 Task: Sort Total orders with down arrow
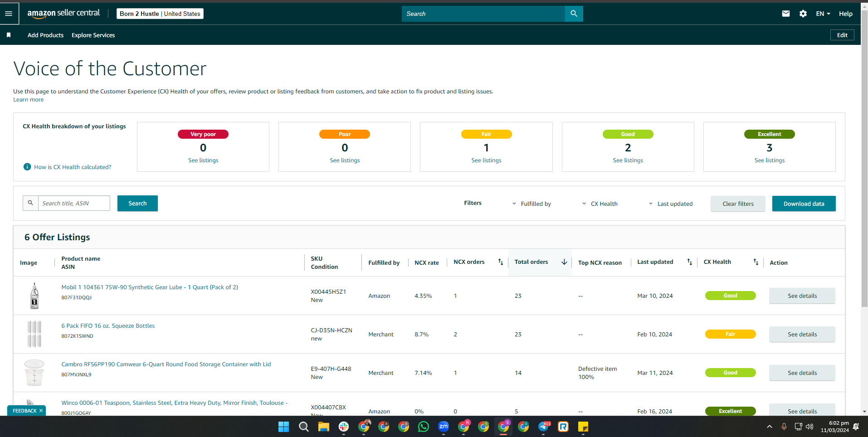564,262
